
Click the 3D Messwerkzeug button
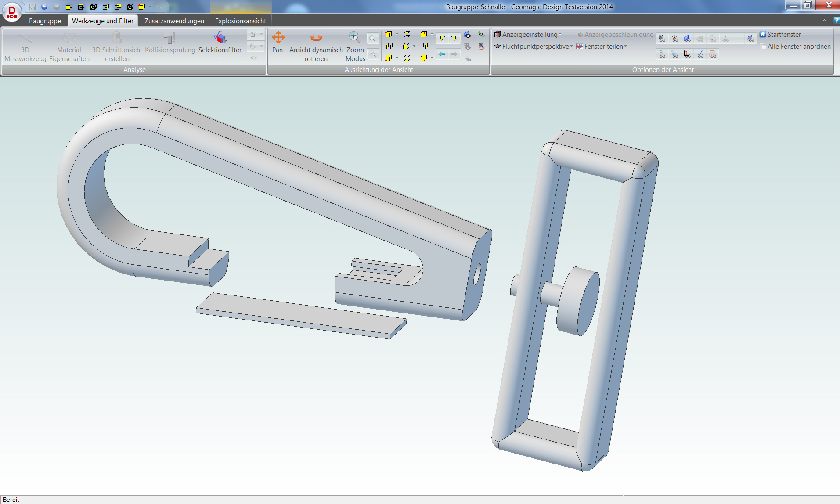tap(25, 47)
